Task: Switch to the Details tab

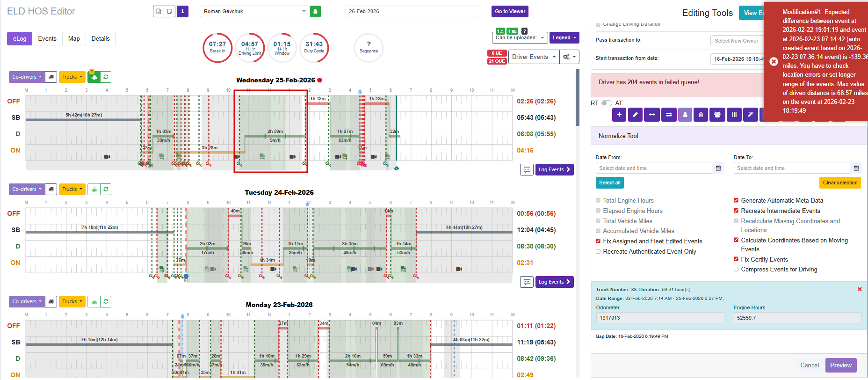Action: point(101,38)
